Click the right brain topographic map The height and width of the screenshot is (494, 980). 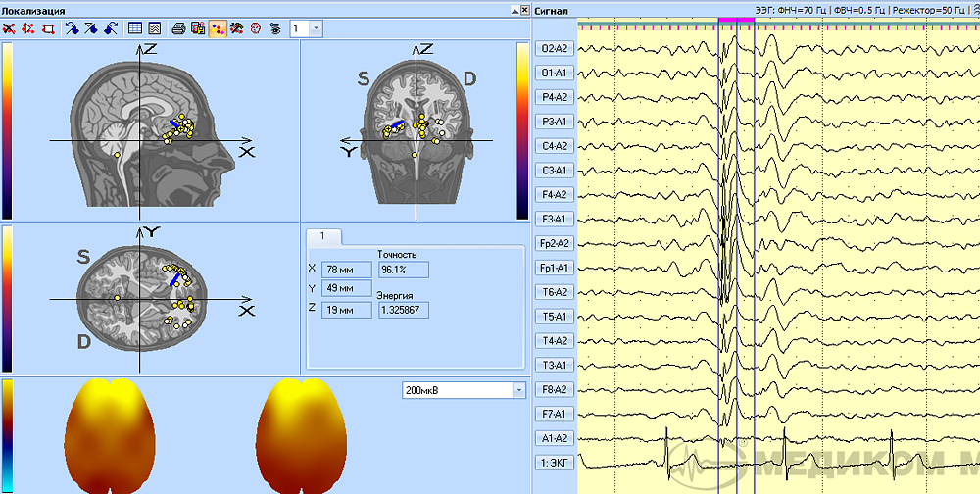point(301,436)
